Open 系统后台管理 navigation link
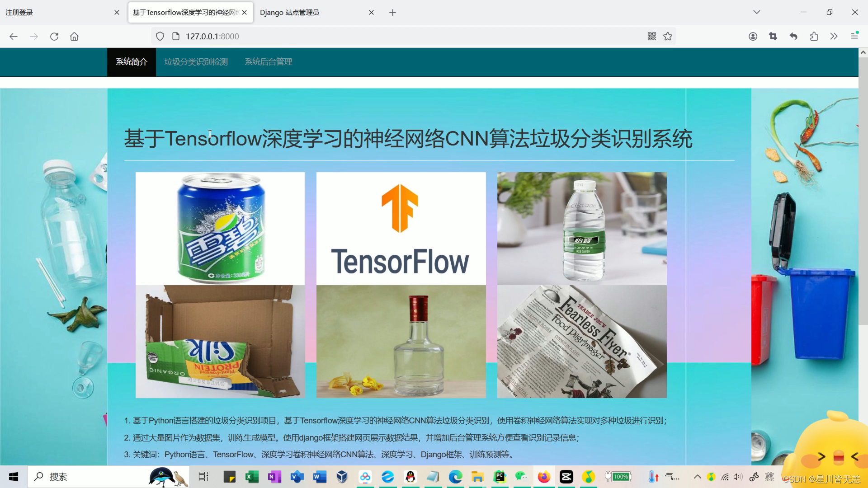Viewport: 868px width, 488px height. pos(268,62)
